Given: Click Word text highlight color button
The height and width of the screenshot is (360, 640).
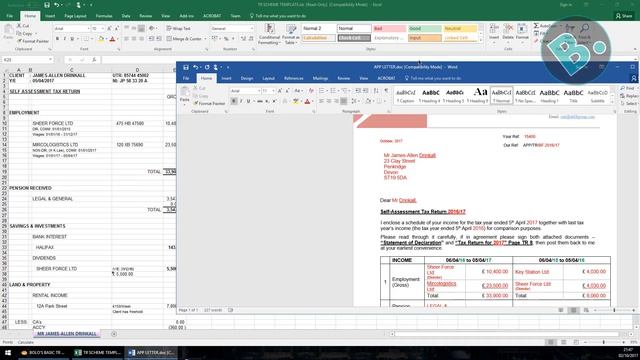Looking at the screenshot, I should click(295, 101).
